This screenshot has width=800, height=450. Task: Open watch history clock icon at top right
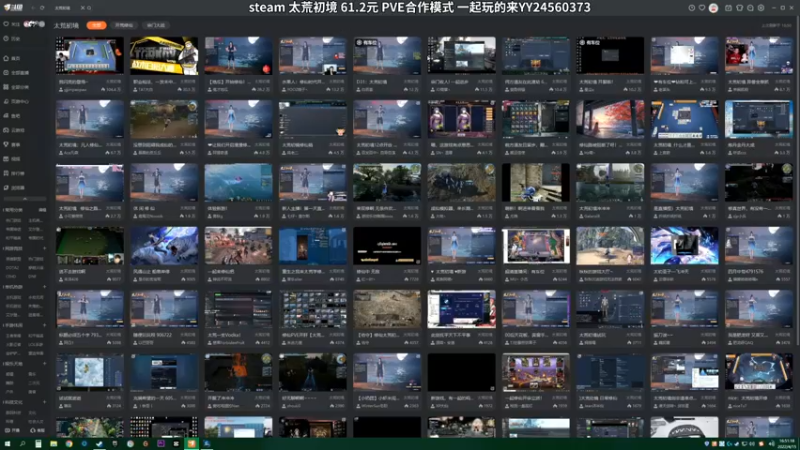click(x=692, y=8)
